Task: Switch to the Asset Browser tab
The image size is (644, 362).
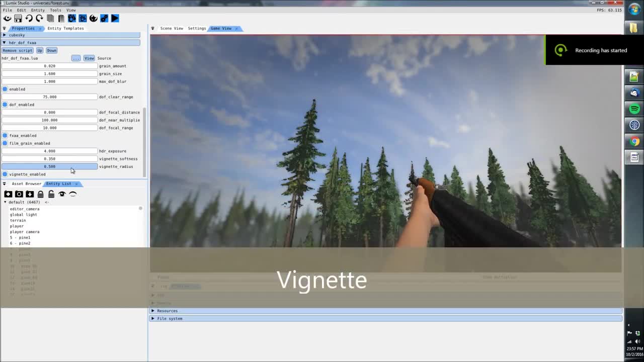Action: coord(26,184)
